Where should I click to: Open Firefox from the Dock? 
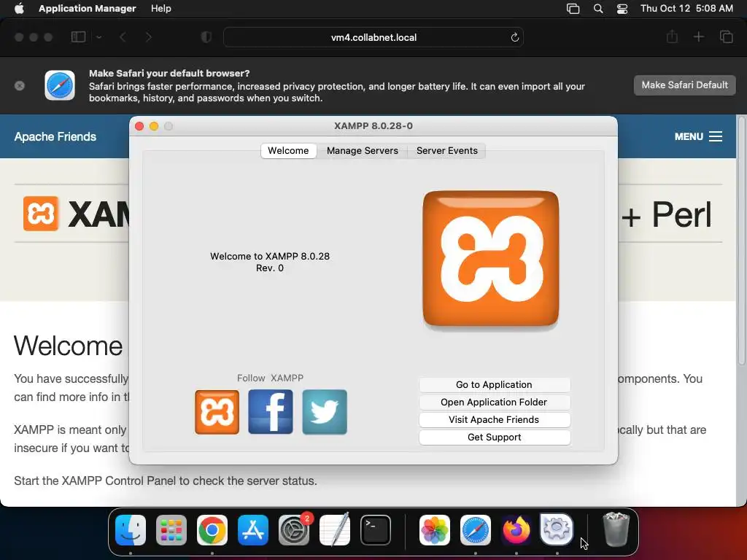point(516,530)
